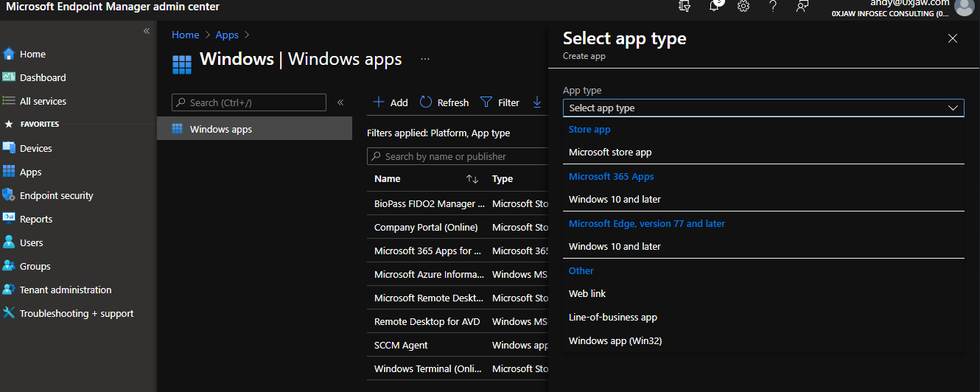Open Microsoft 365 Apps for row

[x=458, y=251]
